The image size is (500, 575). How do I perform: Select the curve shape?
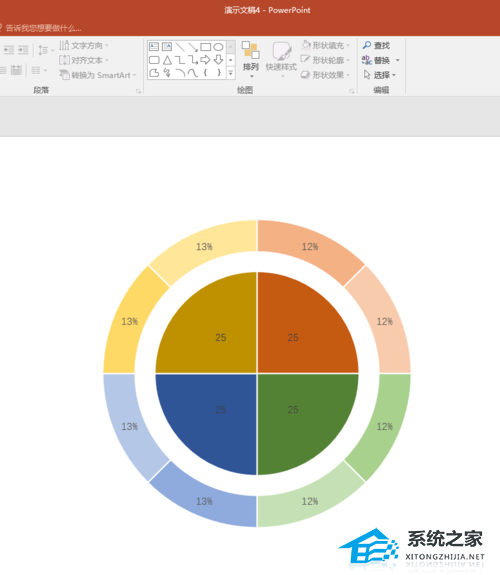coord(193,73)
